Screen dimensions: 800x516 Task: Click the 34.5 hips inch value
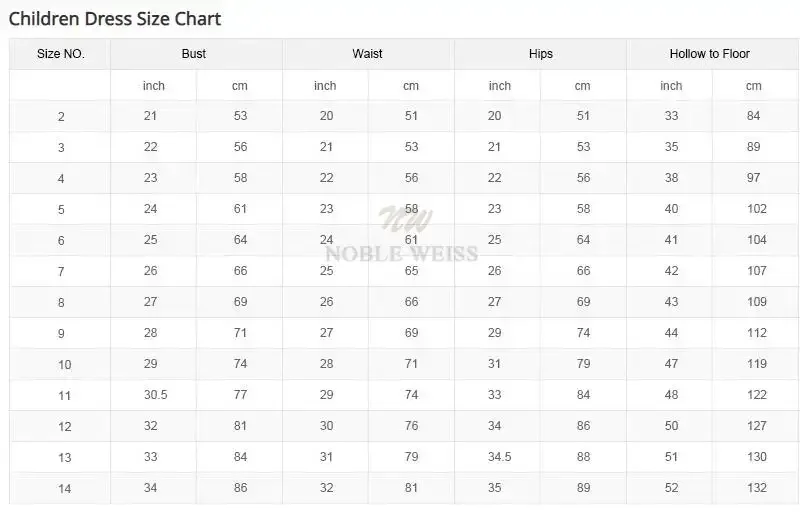point(499,457)
